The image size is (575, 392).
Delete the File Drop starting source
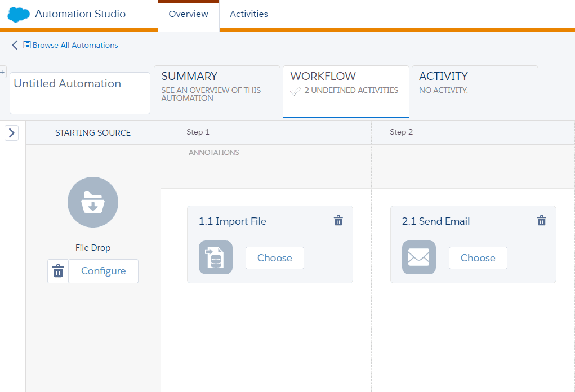click(x=57, y=271)
